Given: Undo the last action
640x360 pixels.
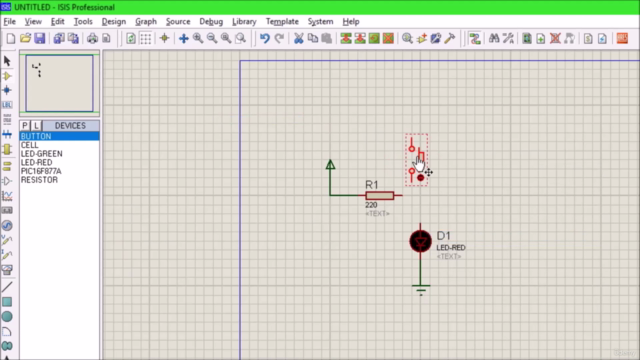Looking at the screenshot, I should 265,38.
